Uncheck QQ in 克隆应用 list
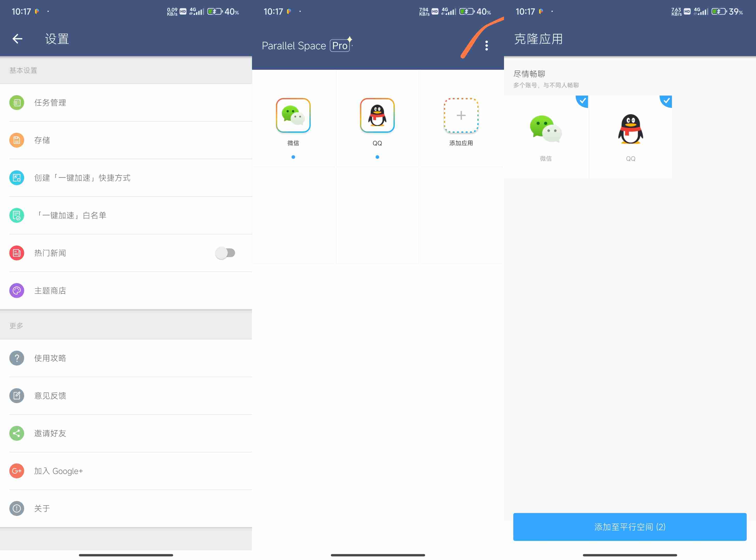This screenshot has width=756, height=560. tap(631, 137)
